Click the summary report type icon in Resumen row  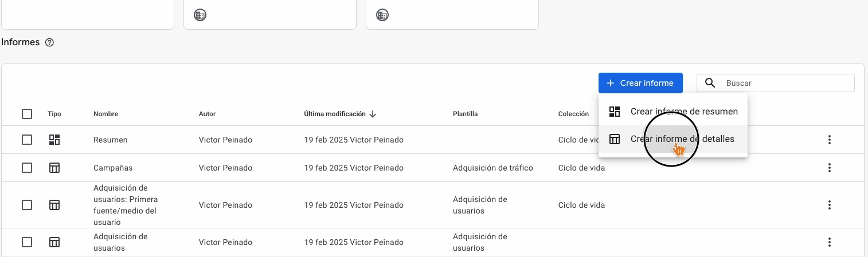coord(54,140)
